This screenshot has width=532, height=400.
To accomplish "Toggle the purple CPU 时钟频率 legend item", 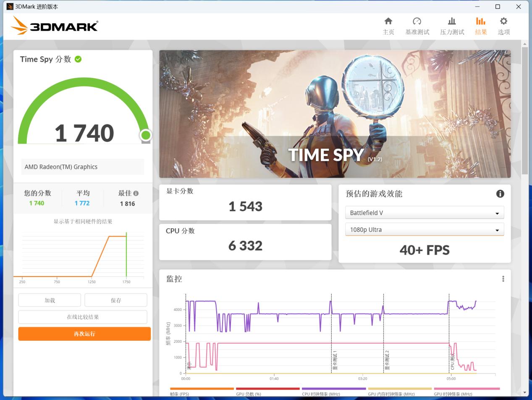I will click(334, 392).
